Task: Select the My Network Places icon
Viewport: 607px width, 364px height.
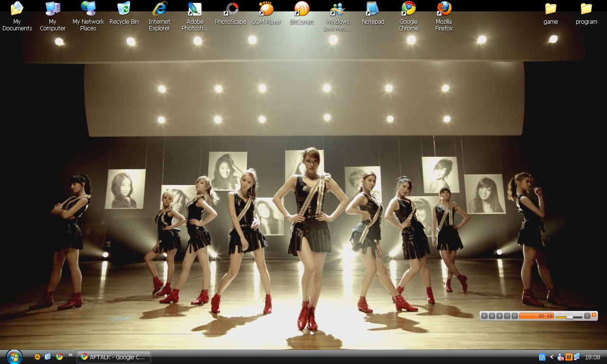Action: [x=88, y=16]
